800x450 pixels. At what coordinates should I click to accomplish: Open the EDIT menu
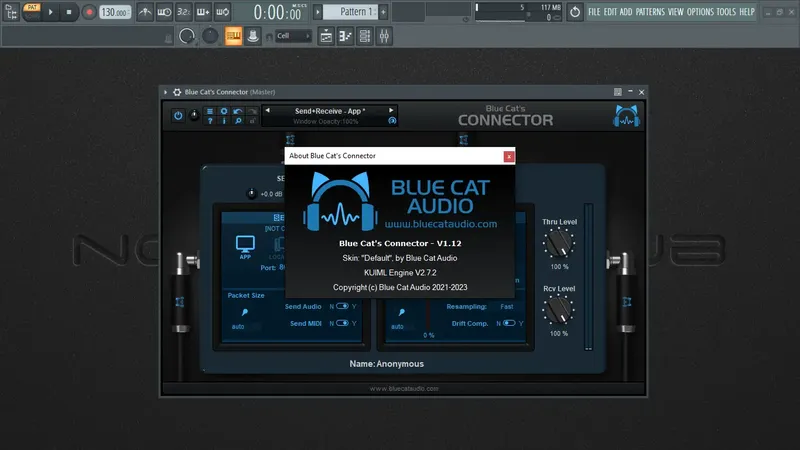pyautogui.click(x=610, y=12)
